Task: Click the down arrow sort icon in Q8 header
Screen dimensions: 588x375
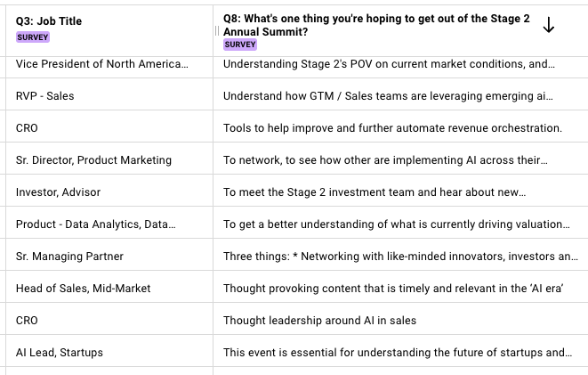Action: [549, 27]
